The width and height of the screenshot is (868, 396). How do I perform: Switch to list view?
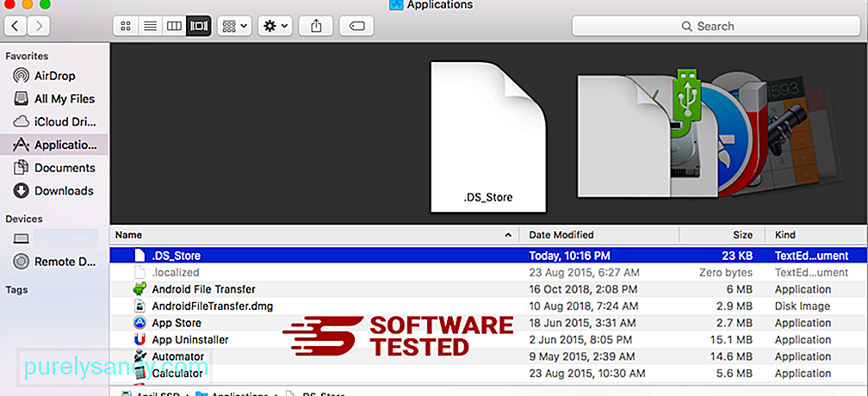click(150, 26)
